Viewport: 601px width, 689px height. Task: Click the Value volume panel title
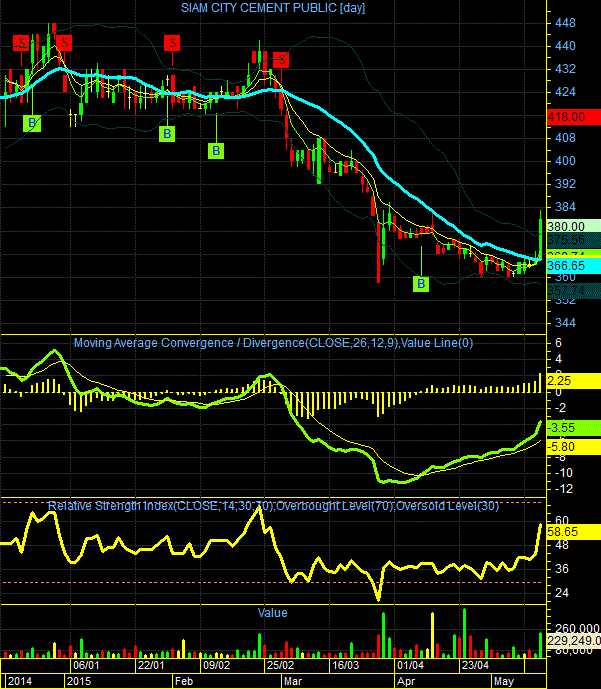point(272,613)
